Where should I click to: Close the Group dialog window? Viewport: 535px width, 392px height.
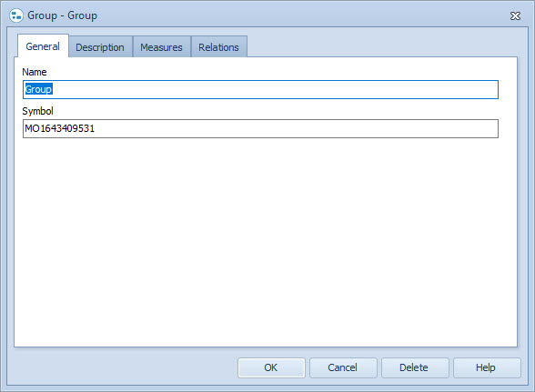tap(515, 16)
